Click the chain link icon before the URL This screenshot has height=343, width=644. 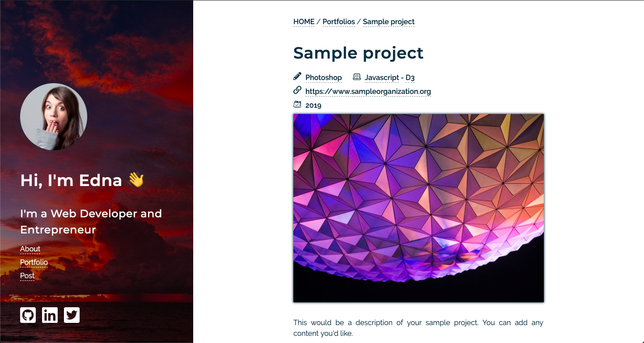pos(297,90)
